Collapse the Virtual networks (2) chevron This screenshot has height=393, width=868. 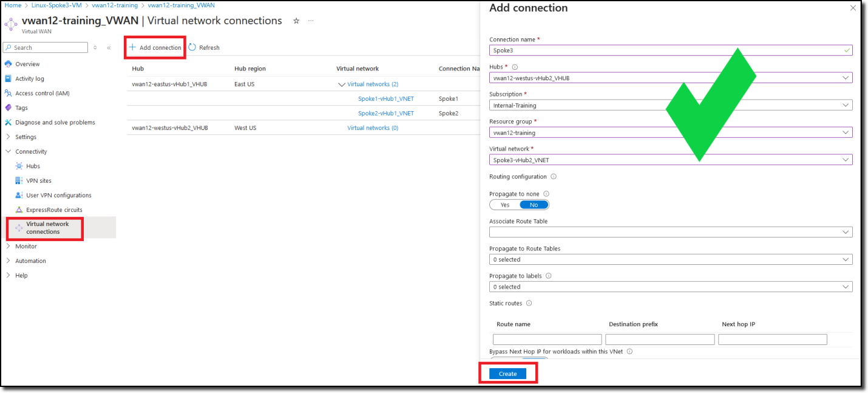tap(341, 84)
